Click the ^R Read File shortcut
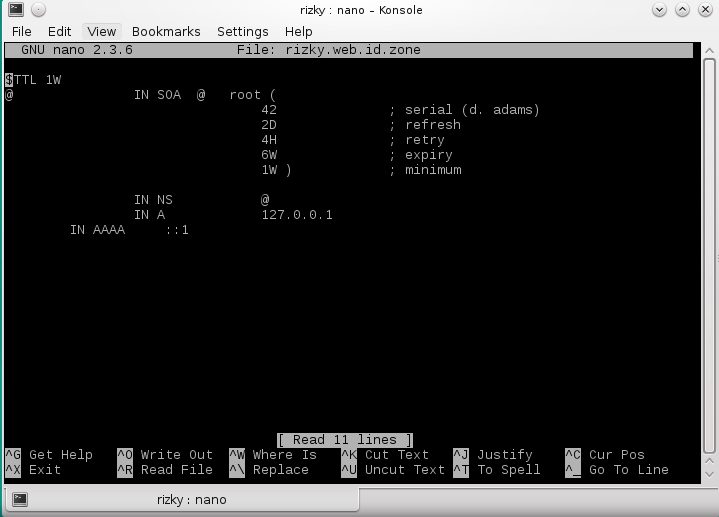The width and height of the screenshot is (719, 517). (165, 470)
